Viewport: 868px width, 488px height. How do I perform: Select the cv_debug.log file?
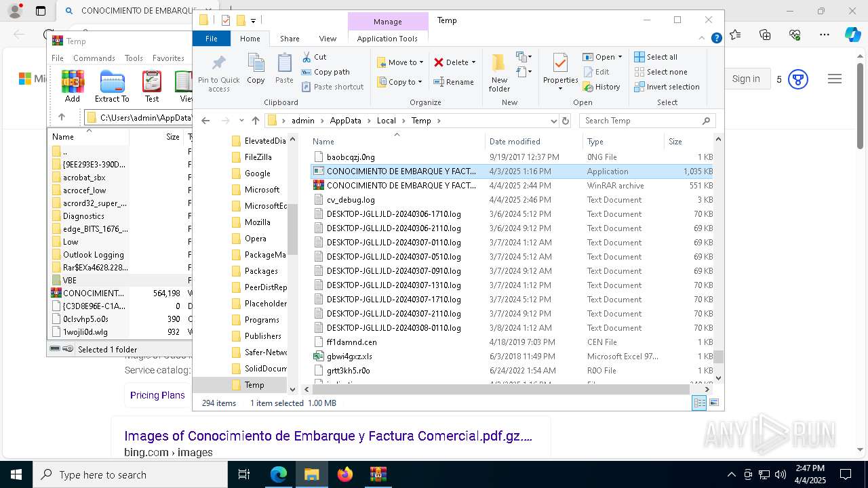point(512,200)
